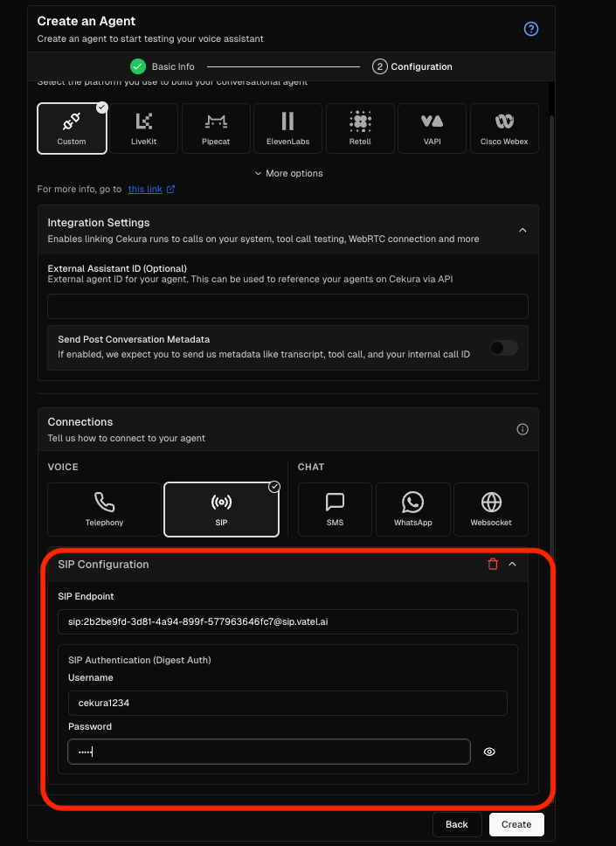Click the Connections info icon
Image resolution: width=616 pixels, height=846 pixels.
[523, 429]
